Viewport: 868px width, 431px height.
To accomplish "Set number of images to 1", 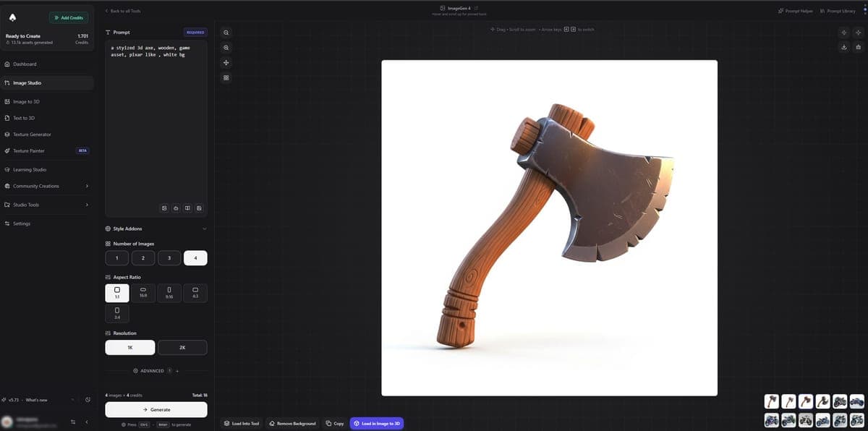I will click(117, 258).
